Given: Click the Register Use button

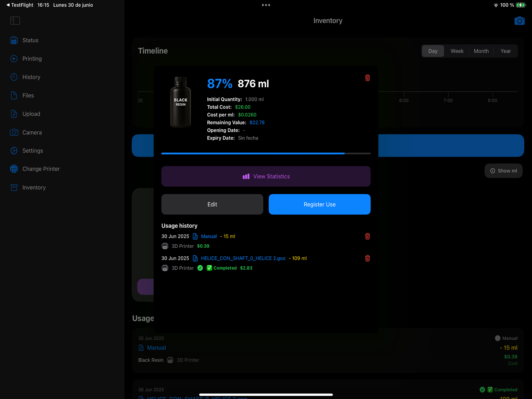Looking at the screenshot, I should tap(319, 204).
